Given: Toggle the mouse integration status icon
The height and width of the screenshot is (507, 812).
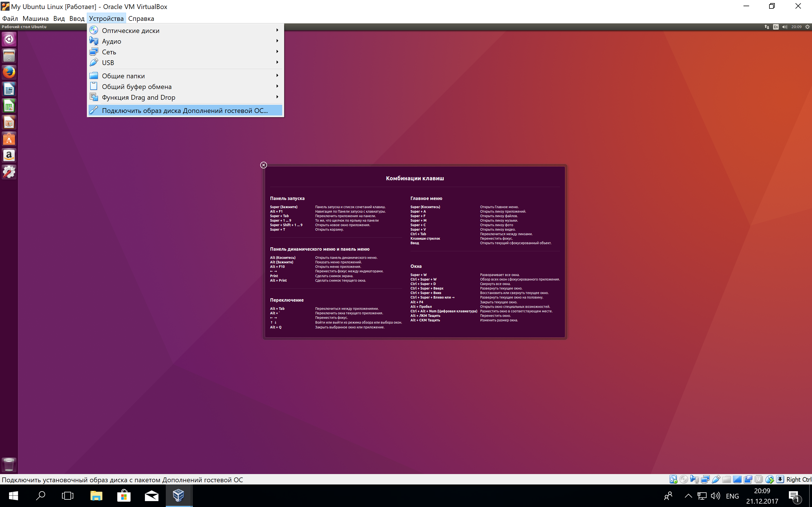Looking at the screenshot, I should (770, 479).
